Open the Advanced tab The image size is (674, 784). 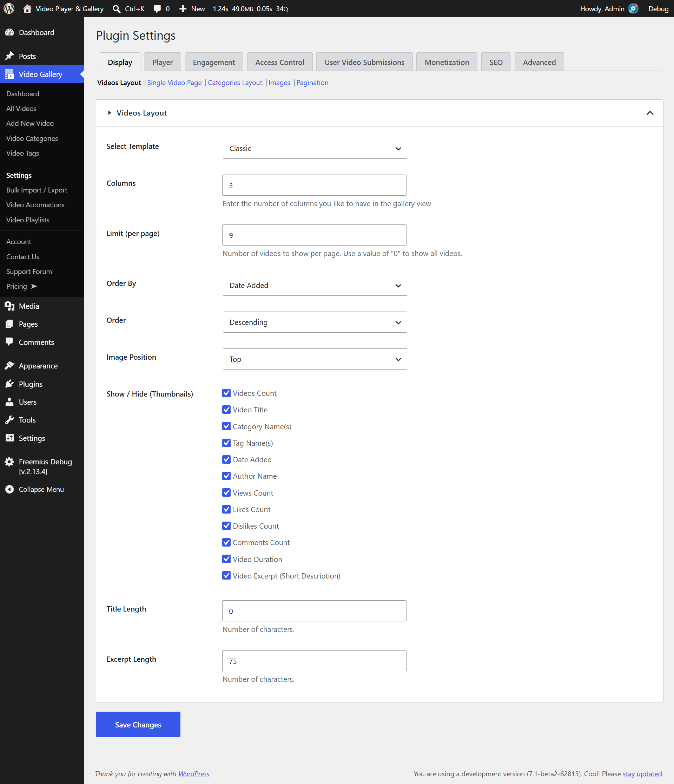[539, 62]
